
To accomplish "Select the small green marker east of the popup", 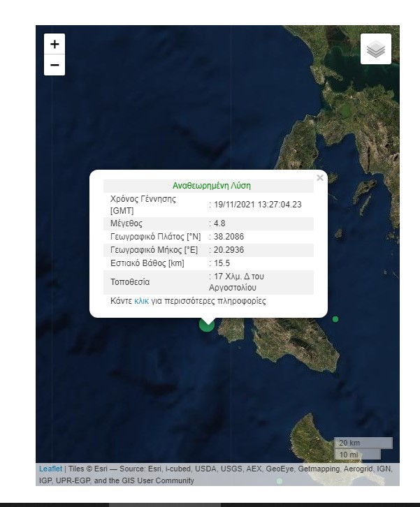I will 335,319.
